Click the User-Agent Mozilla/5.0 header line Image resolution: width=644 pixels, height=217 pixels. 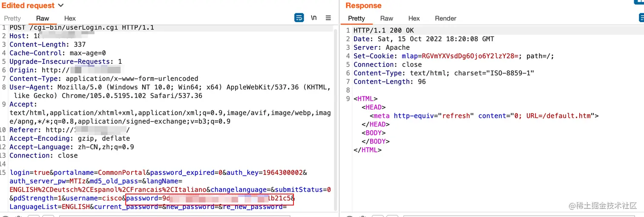(170, 91)
